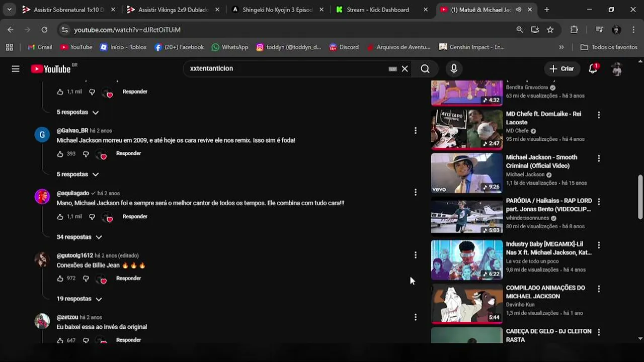Bookmark this page with the star icon

coord(550,30)
